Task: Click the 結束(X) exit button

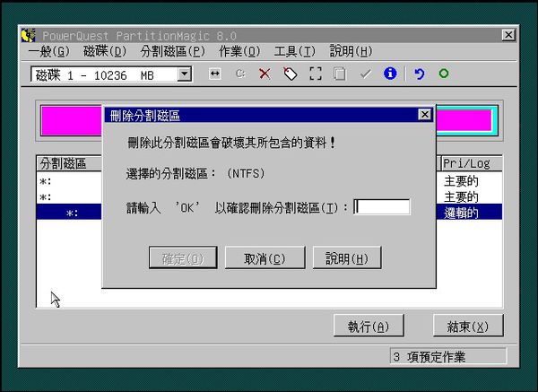Action: (x=468, y=326)
